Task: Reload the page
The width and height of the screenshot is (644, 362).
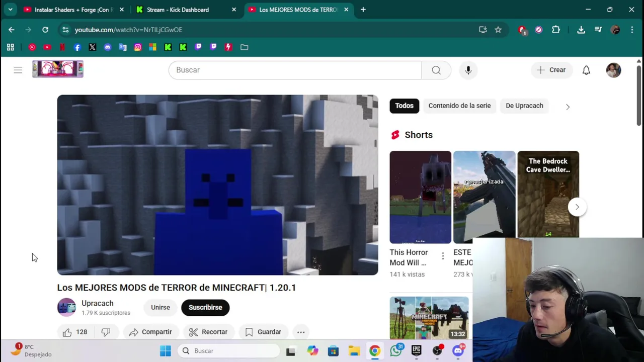Action: [x=45, y=30]
